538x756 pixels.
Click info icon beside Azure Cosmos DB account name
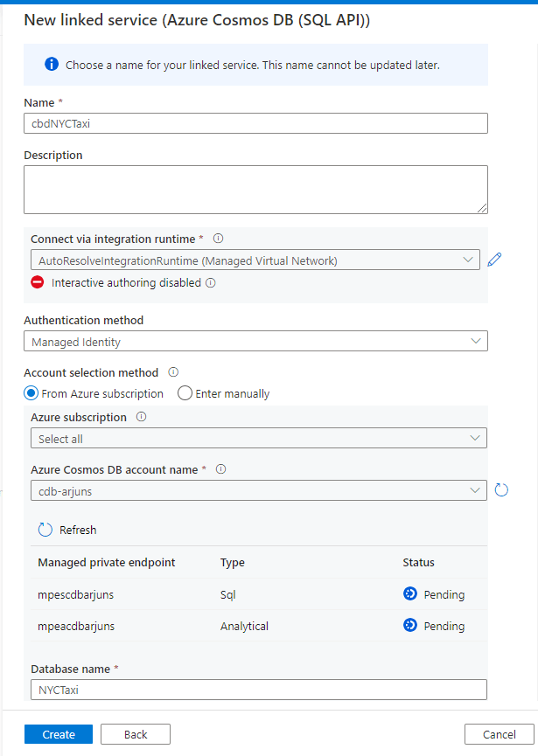(221, 469)
